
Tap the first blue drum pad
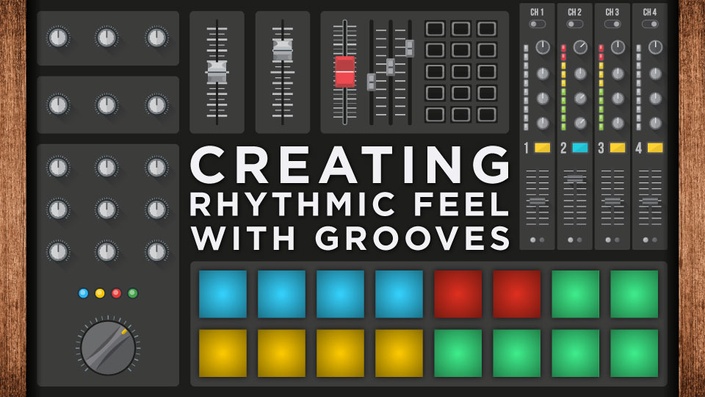click(223, 294)
